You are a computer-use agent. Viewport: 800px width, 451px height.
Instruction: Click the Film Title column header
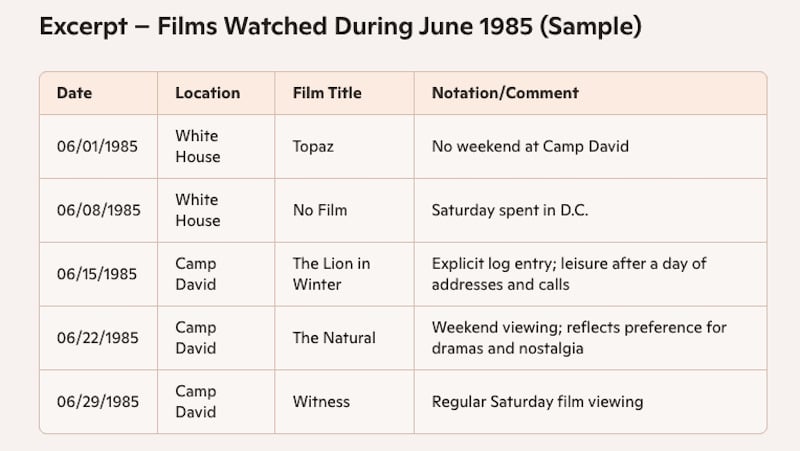(x=327, y=93)
